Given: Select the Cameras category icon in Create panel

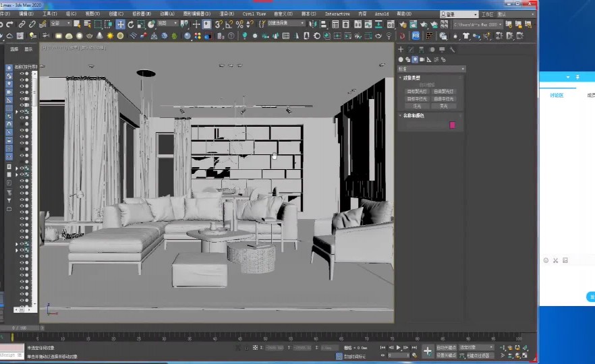Looking at the screenshot, I should coord(422,59).
